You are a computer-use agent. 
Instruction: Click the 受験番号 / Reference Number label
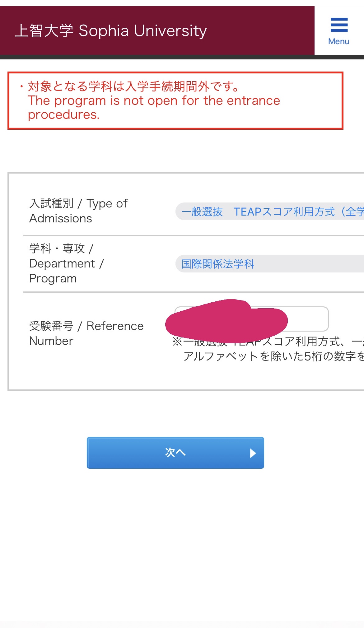[x=86, y=333]
